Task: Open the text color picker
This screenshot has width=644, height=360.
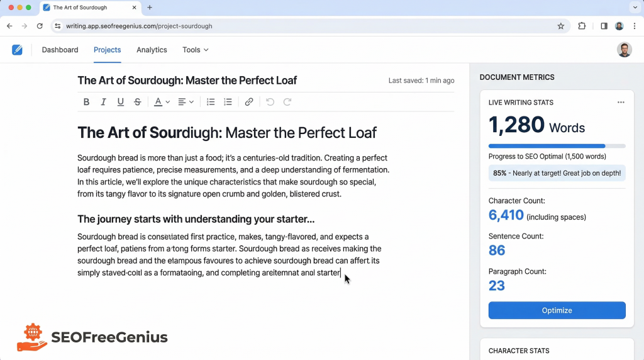Action: click(x=162, y=102)
